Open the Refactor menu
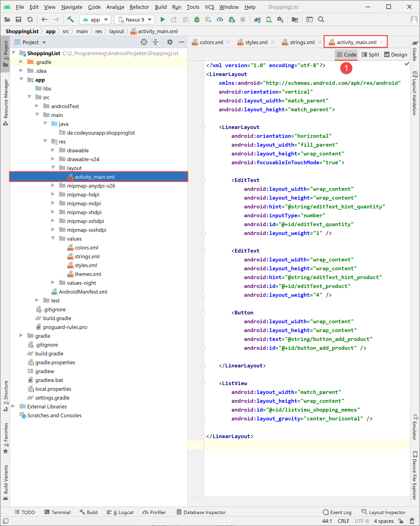The width and height of the screenshot is (420, 526). 139,7
